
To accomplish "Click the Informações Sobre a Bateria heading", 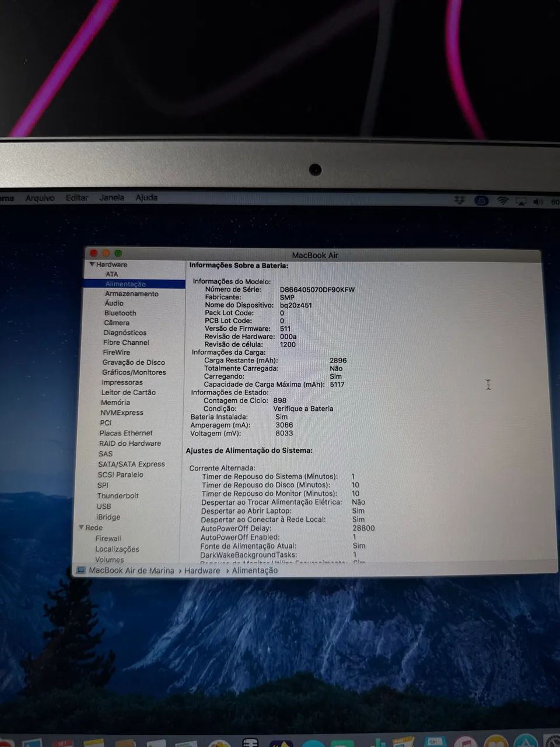I will pos(239,266).
